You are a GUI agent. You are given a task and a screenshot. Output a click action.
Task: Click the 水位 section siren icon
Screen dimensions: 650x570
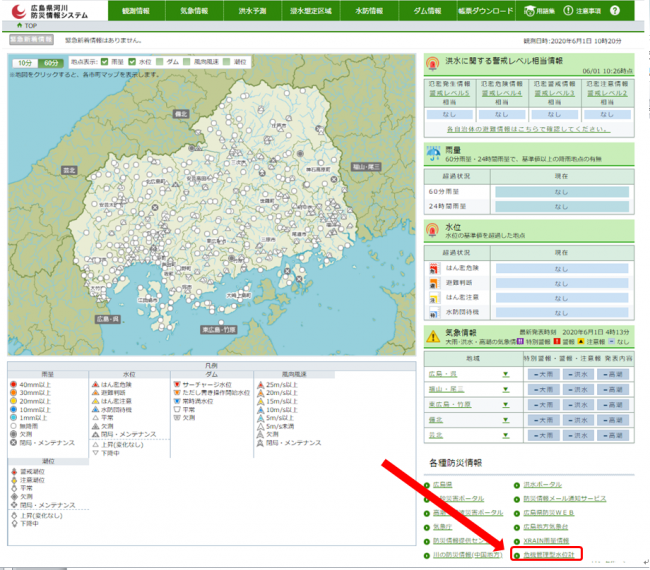[433, 230]
